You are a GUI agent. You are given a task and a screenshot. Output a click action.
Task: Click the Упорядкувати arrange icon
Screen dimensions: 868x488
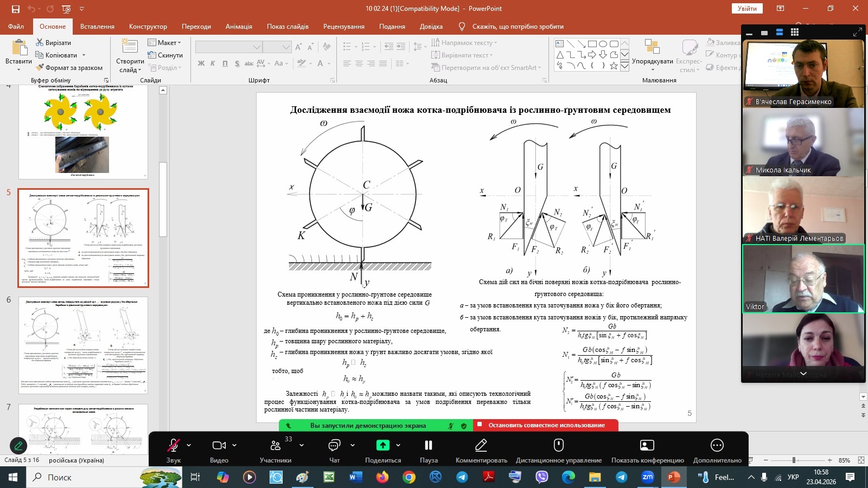click(x=652, y=48)
